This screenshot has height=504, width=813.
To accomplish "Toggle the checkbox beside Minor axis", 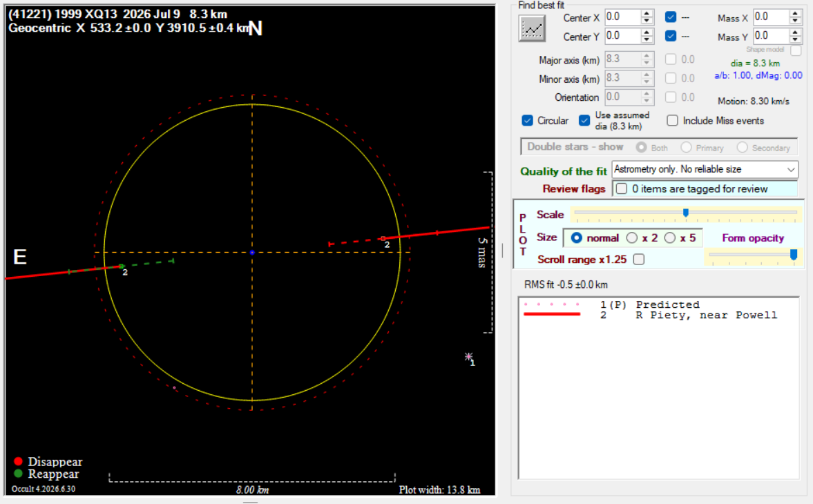I will coord(671,78).
